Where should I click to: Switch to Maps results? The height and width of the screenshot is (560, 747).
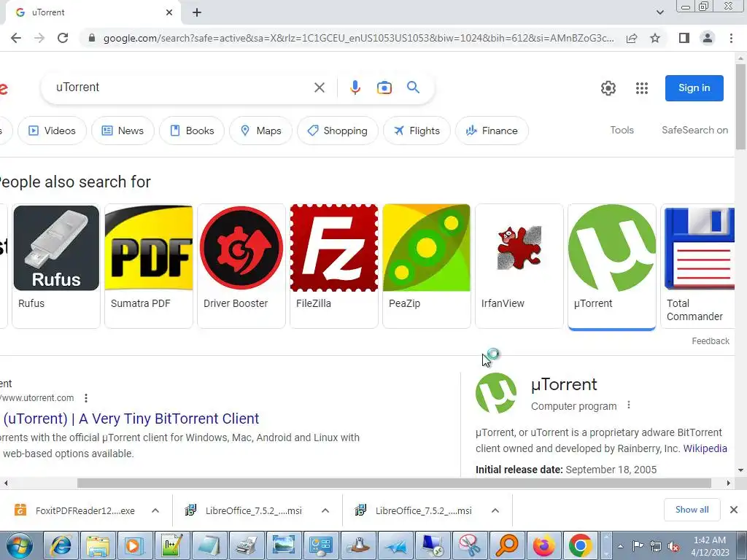coord(260,131)
